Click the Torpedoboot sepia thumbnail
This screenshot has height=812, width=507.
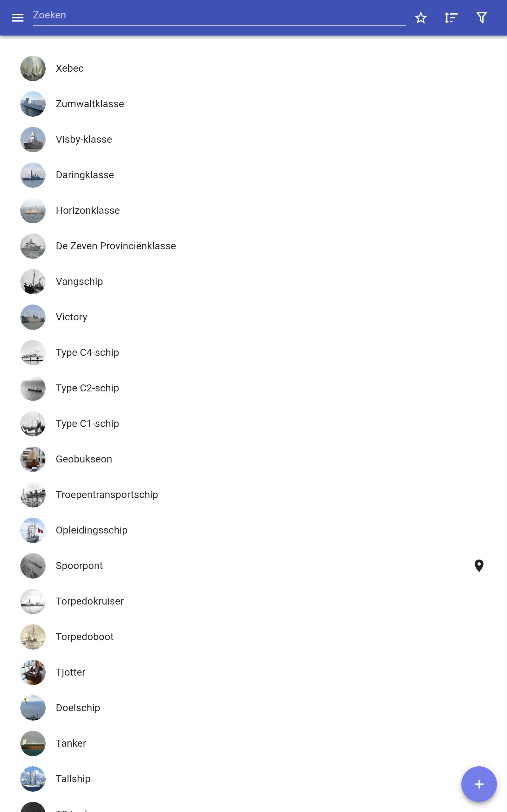(33, 637)
